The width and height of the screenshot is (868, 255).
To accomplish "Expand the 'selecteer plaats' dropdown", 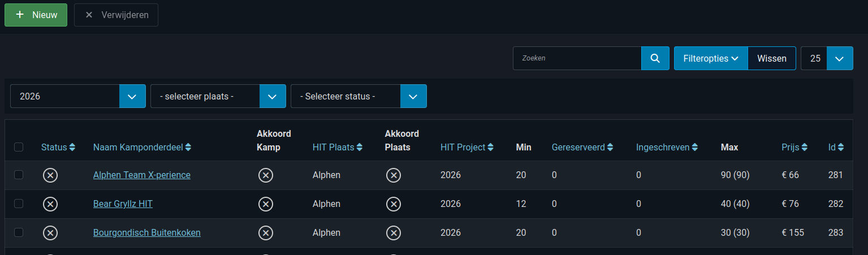I will [x=218, y=96].
